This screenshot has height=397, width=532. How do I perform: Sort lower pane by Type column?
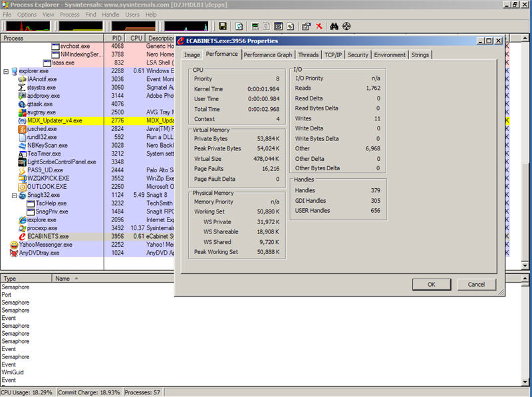26,279
